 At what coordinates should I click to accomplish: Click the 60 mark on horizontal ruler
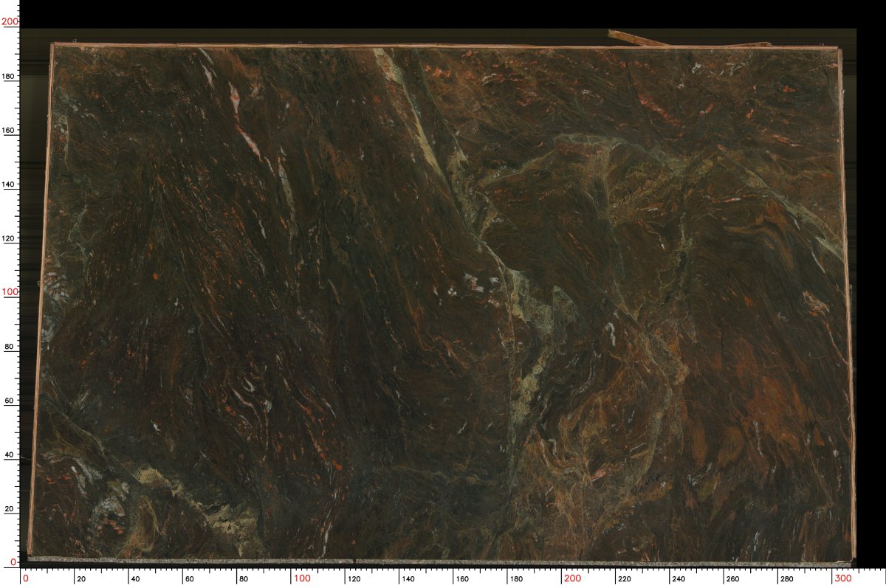tap(189, 579)
